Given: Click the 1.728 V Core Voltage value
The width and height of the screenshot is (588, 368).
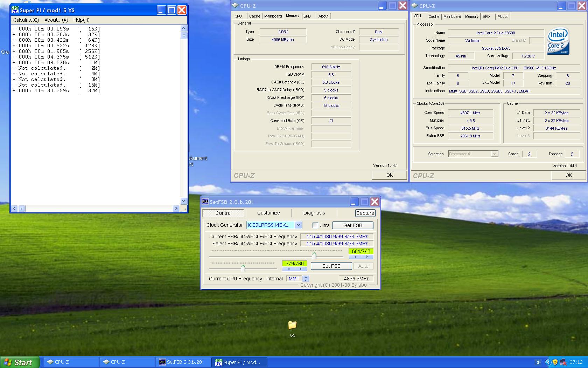Looking at the screenshot, I should click(x=528, y=56).
